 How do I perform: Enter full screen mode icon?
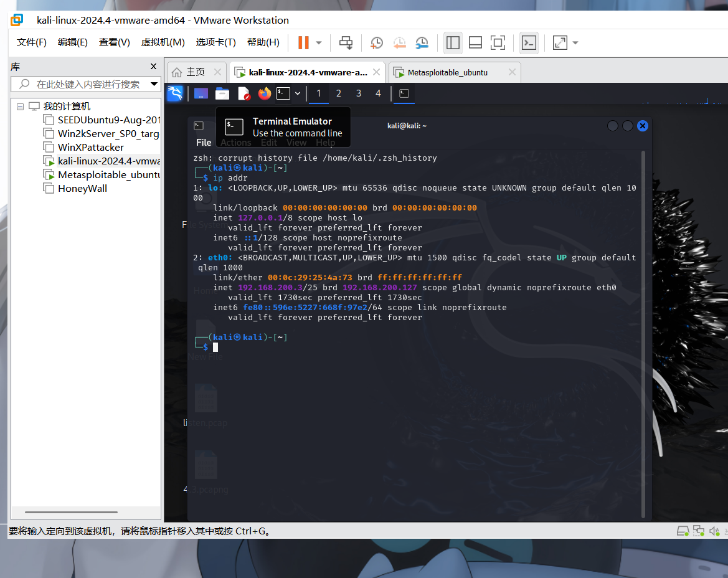[498, 43]
